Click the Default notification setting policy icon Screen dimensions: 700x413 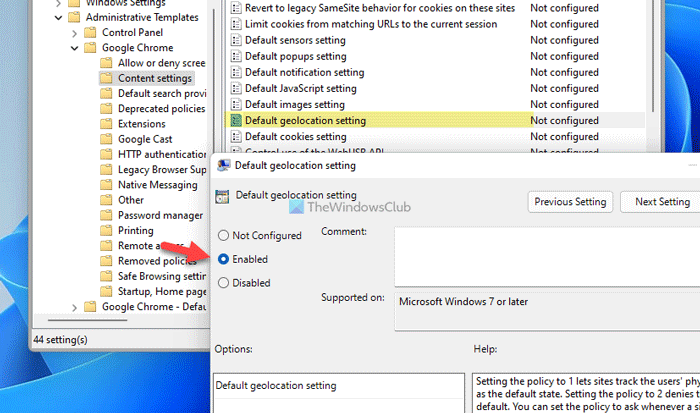click(x=236, y=72)
